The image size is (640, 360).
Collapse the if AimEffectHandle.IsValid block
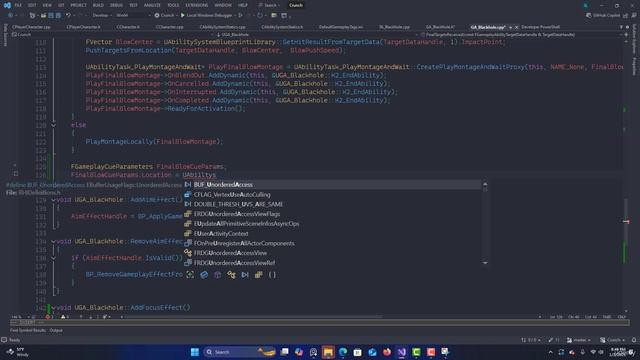53,258
